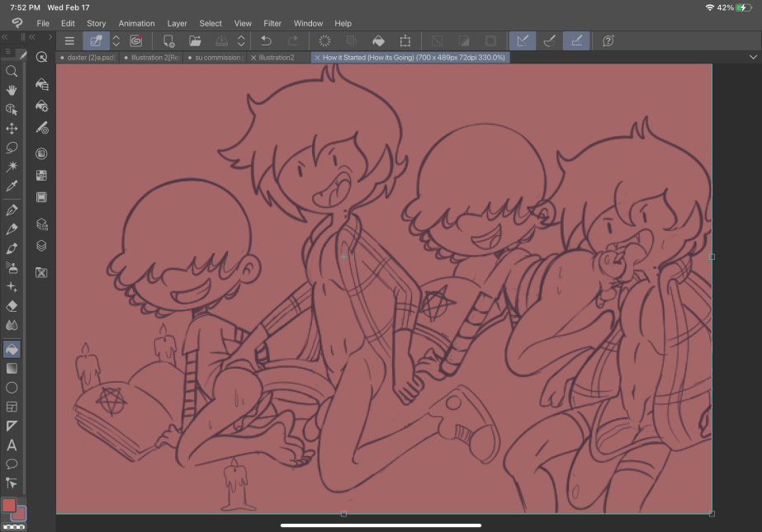The width and height of the screenshot is (762, 532).
Task: Toggle Snap to Special Ruler button
Action: tap(548, 40)
